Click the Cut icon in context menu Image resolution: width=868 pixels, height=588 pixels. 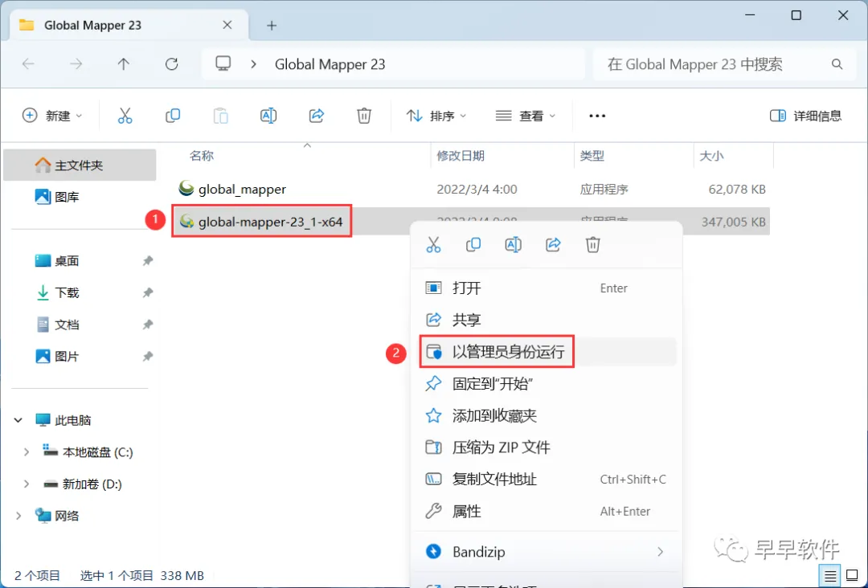433,244
